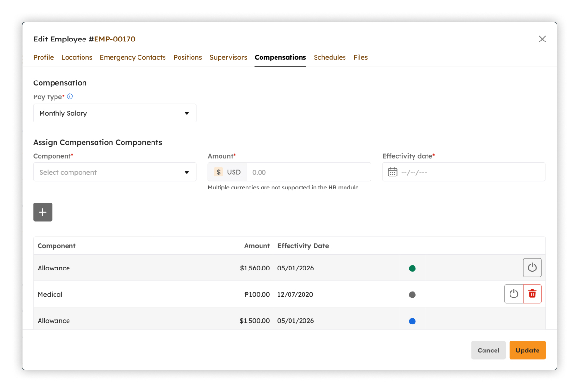Click the Amount column header
Image resolution: width=579 pixels, height=392 pixels.
coord(257,246)
